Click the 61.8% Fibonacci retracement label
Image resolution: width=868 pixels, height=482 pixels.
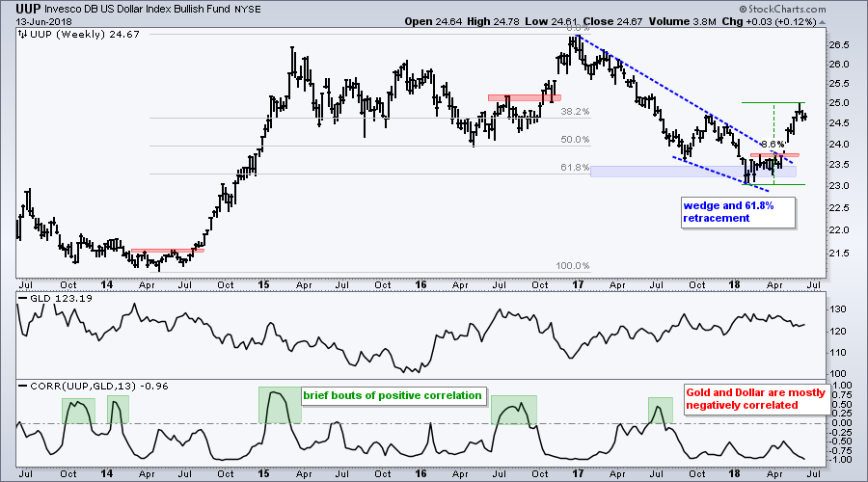(575, 167)
